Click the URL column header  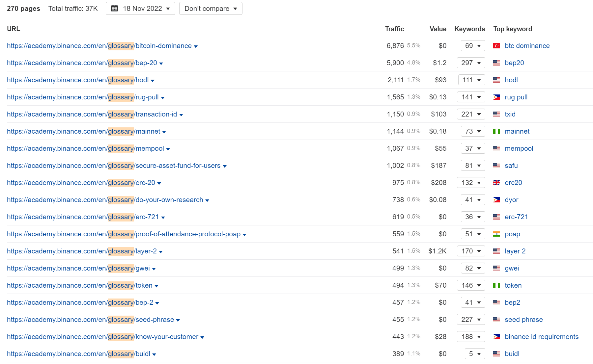click(x=14, y=29)
